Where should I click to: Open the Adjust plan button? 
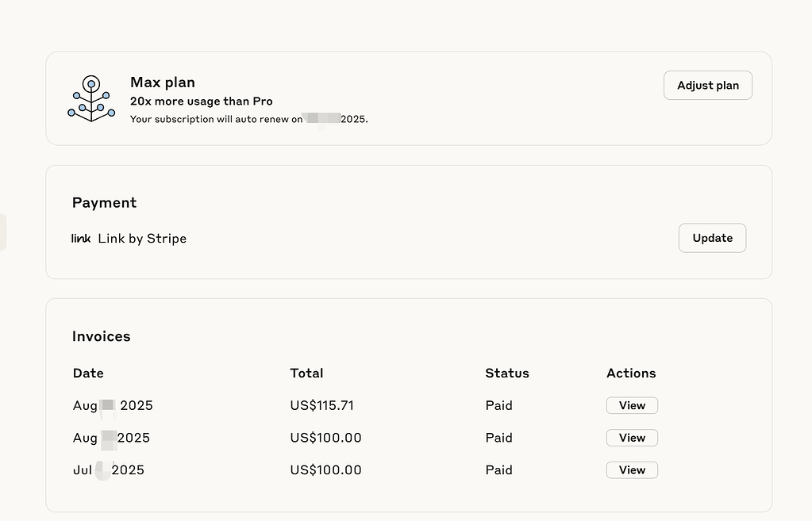pos(708,86)
